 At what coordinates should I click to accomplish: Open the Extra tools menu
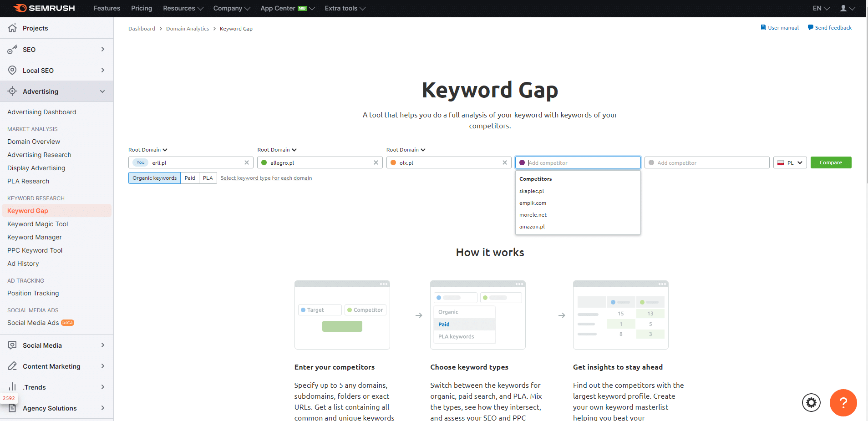pos(345,8)
